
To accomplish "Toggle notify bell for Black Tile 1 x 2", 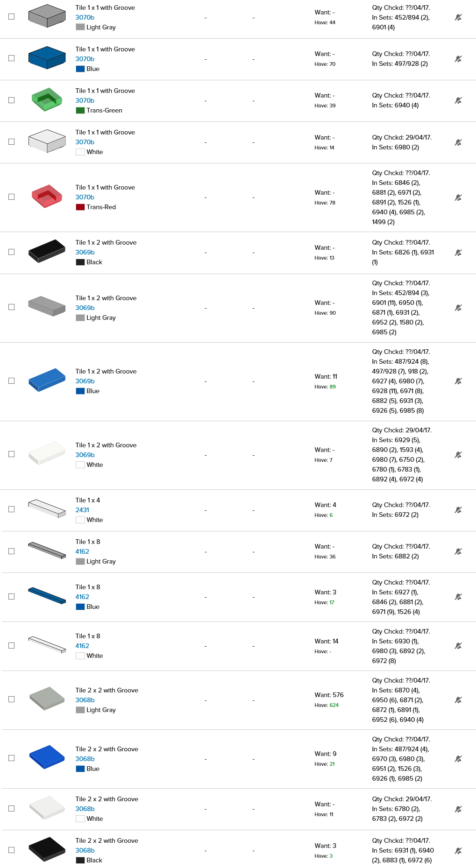I will [x=458, y=253].
